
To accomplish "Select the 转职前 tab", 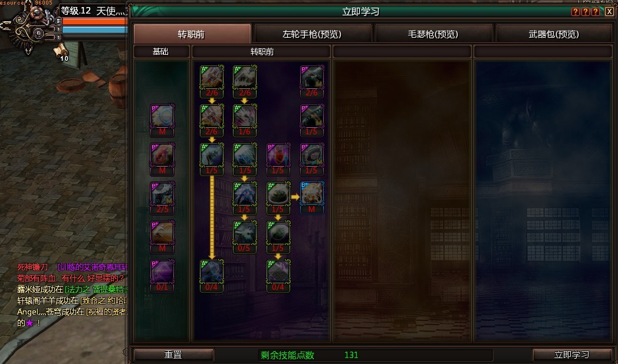I will click(192, 34).
